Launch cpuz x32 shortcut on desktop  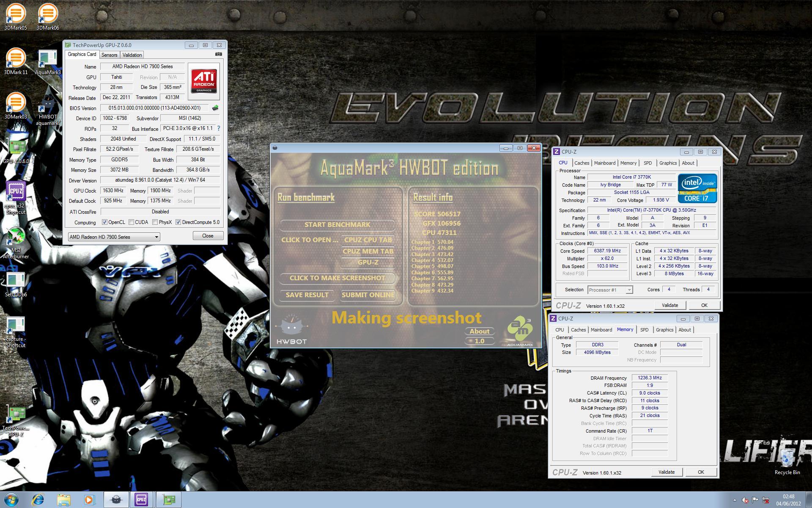[x=16, y=198]
